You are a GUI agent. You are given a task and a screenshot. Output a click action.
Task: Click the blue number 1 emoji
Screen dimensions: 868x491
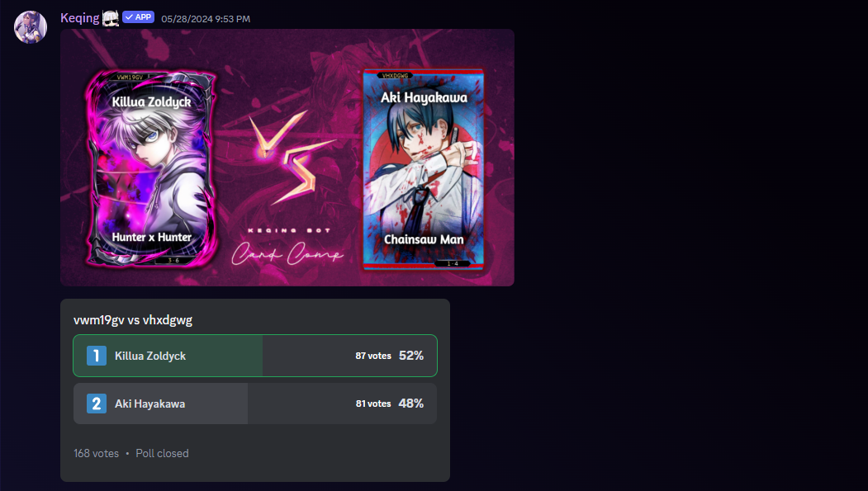97,356
